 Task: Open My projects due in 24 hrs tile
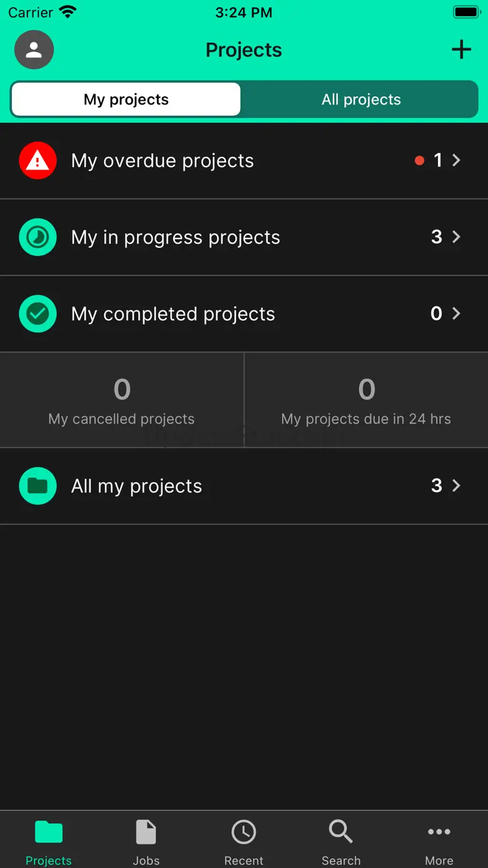(366, 401)
